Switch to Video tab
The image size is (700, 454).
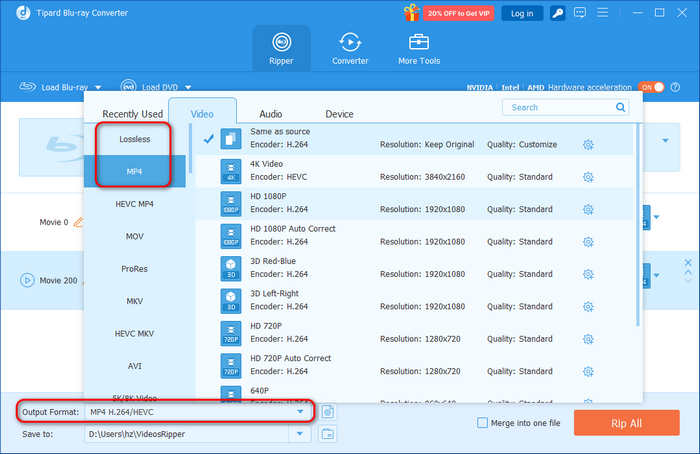click(202, 114)
